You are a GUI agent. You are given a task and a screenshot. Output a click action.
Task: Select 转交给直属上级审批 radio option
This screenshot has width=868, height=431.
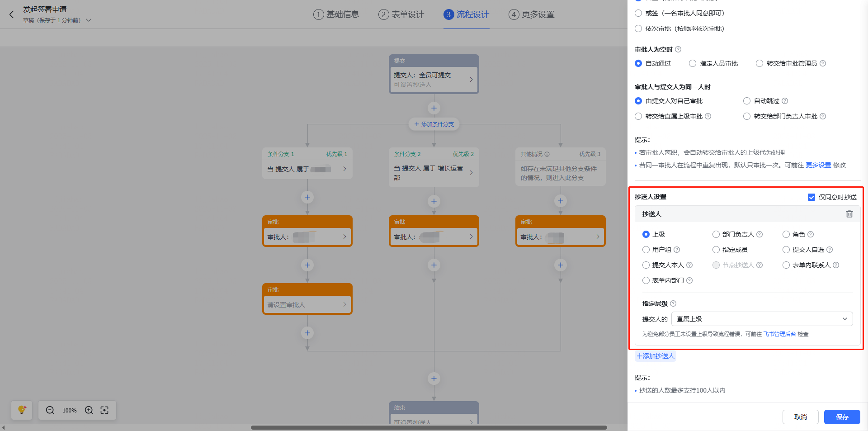[638, 116]
